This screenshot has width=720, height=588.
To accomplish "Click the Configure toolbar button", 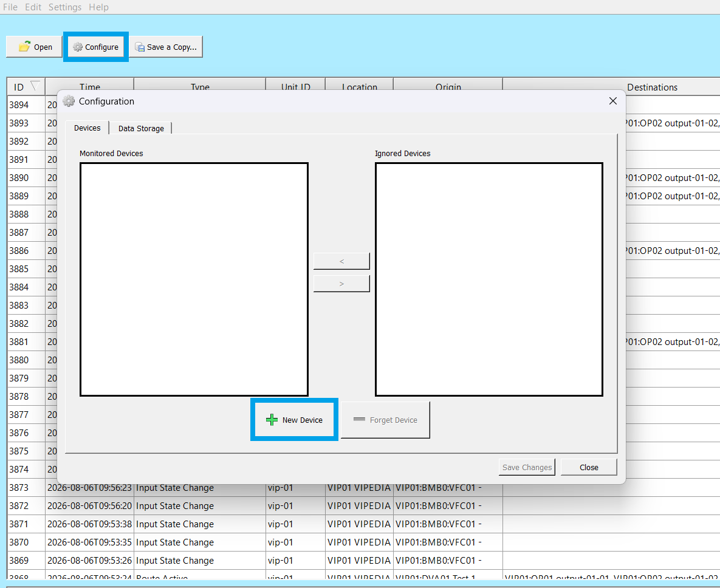I will (96, 47).
